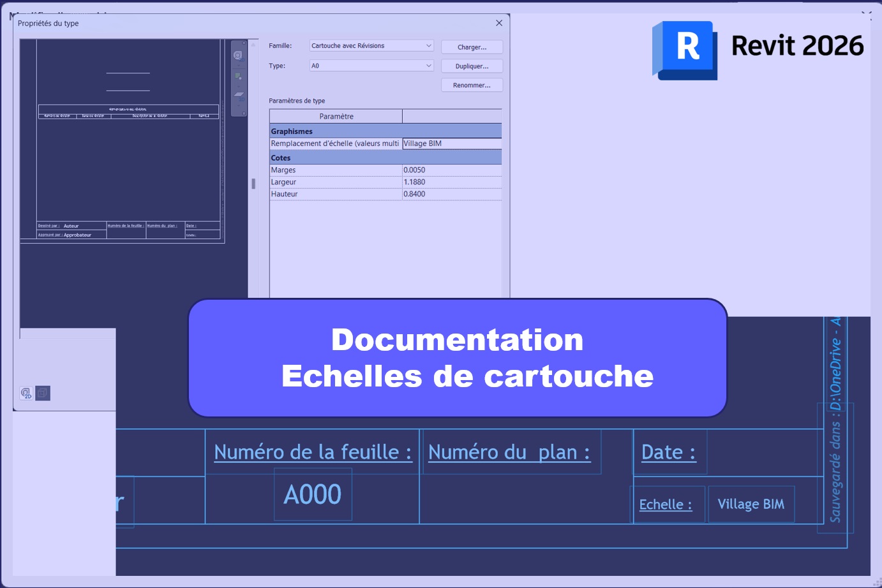Click the 3D plan icon on the navigation bar
This screenshot has width=882, height=588.
coord(238,95)
